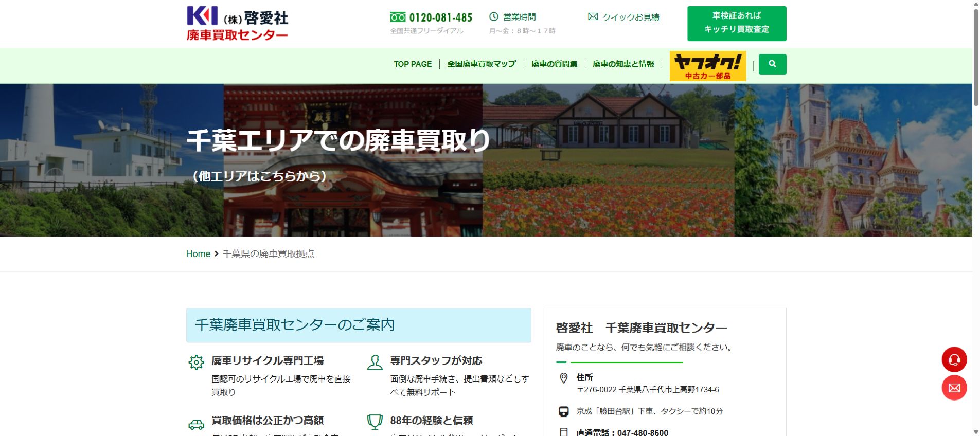Click the 営業時間 clock icon
This screenshot has height=436, width=980.
click(x=494, y=16)
